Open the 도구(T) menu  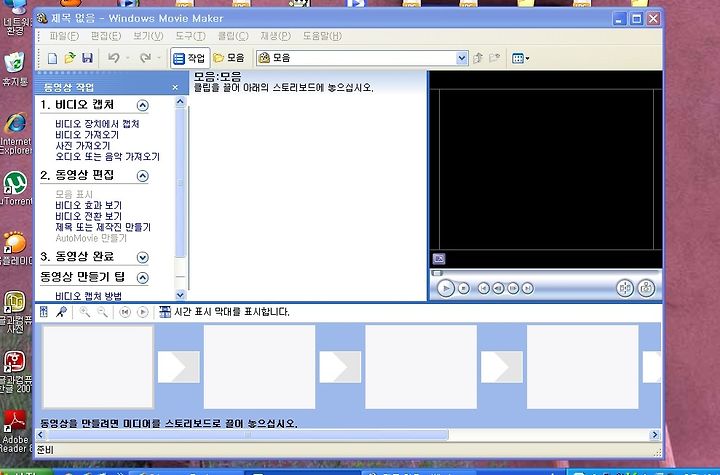click(x=191, y=36)
